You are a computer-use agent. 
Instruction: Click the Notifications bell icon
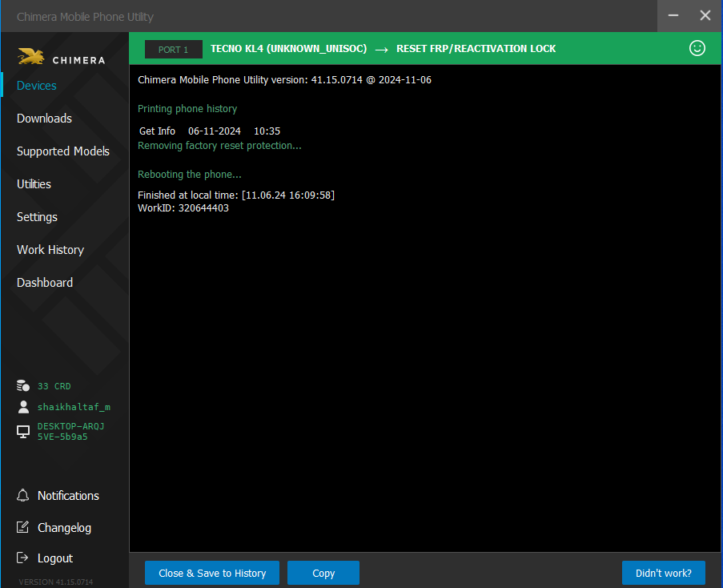coord(22,495)
